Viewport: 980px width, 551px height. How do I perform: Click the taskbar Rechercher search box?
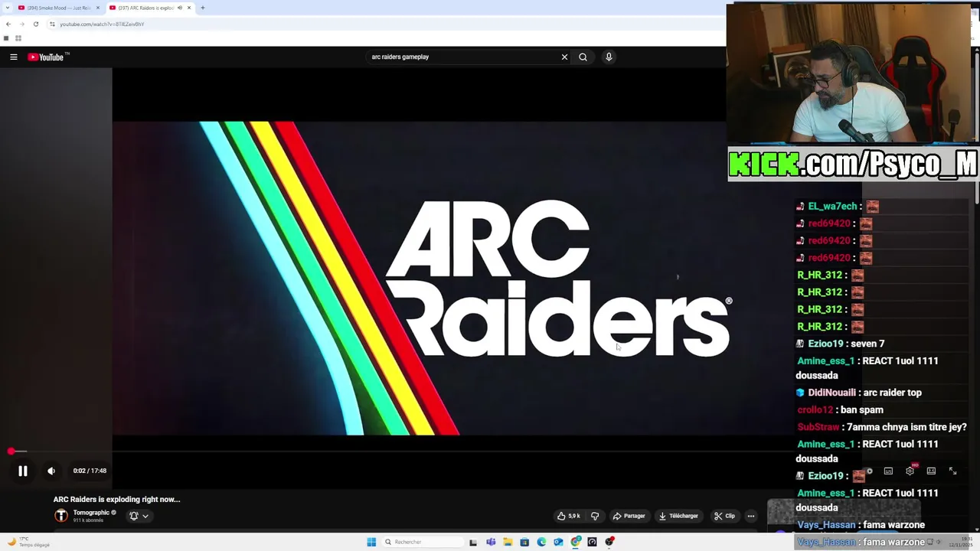421,542
